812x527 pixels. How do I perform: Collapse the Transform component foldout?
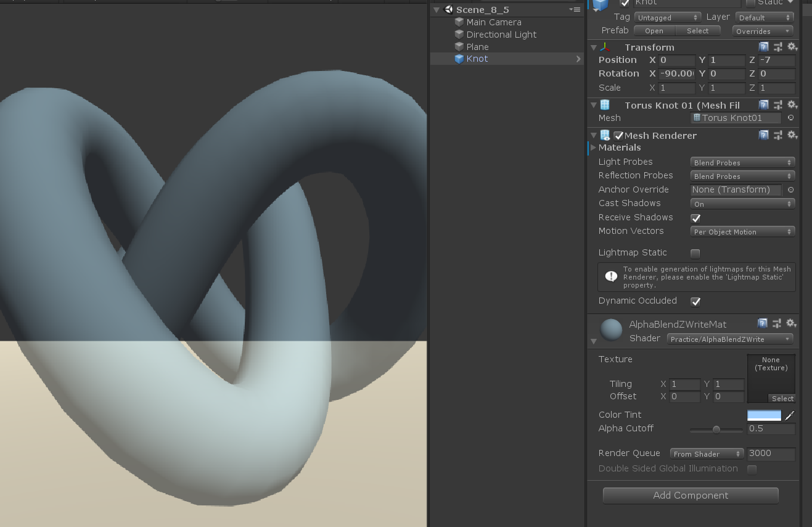coord(594,48)
